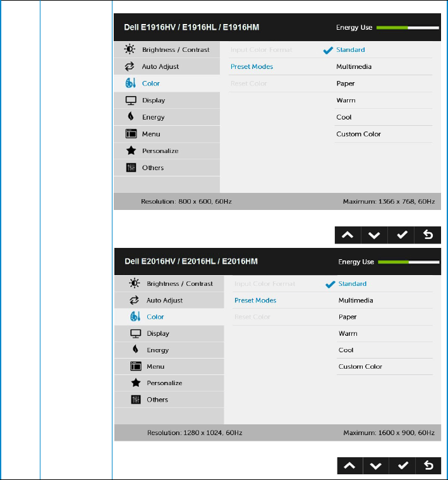The height and width of the screenshot is (480, 448).
Task: Click Display monitor icon in E1916 menu
Action: coord(131,101)
